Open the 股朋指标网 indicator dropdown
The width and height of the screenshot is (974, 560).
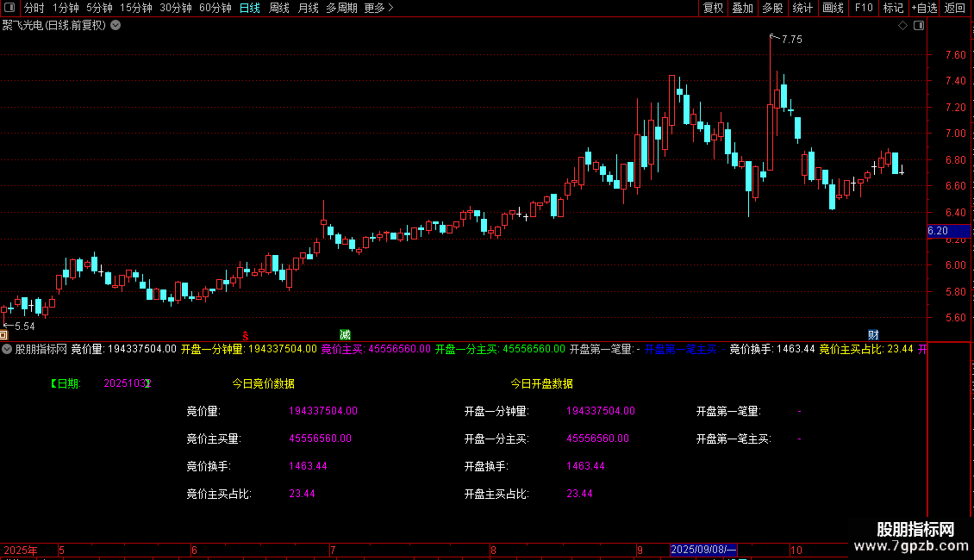pyautogui.click(x=7, y=350)
